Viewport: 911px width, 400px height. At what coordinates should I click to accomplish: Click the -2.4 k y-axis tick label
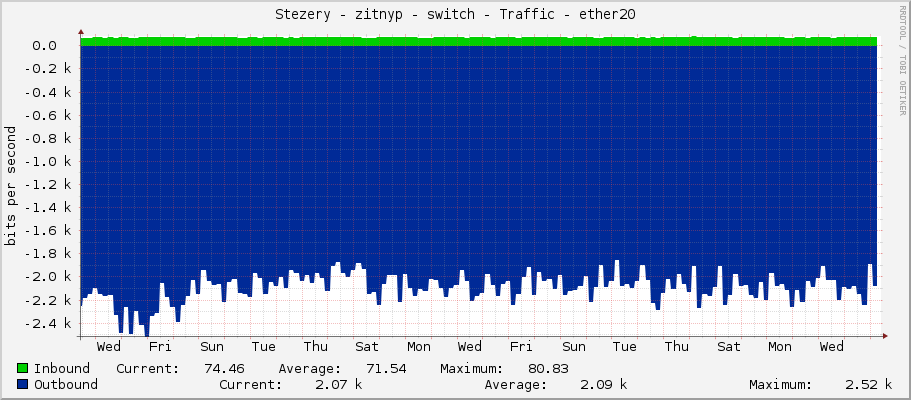tap(48, 323)
